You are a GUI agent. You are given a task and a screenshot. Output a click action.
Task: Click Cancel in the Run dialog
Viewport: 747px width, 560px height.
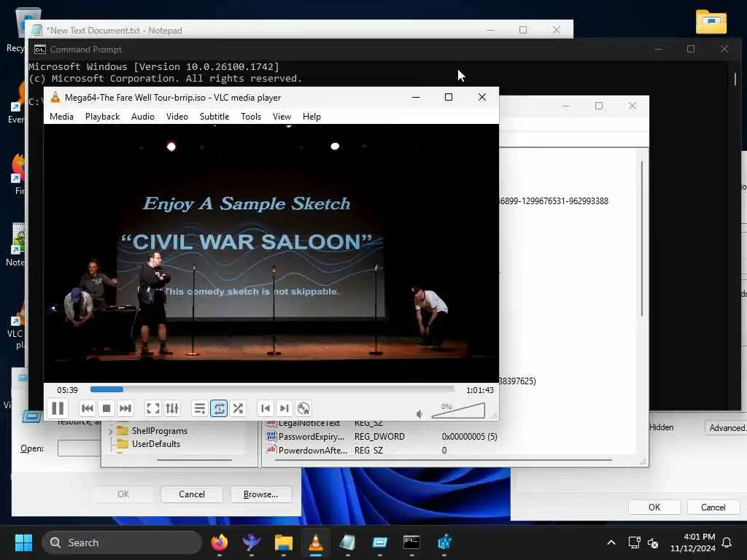click(192, 494)
